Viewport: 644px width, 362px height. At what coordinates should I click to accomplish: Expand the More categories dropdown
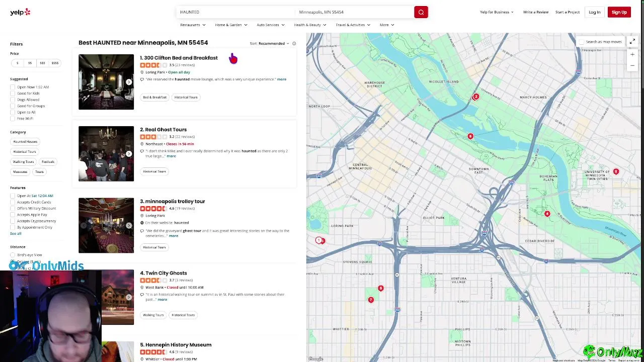[387, 25]
